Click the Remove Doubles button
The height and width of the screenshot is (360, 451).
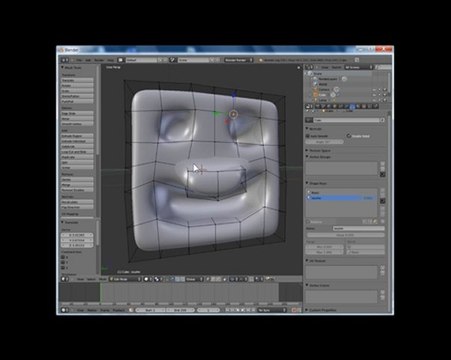pos(77,190)
